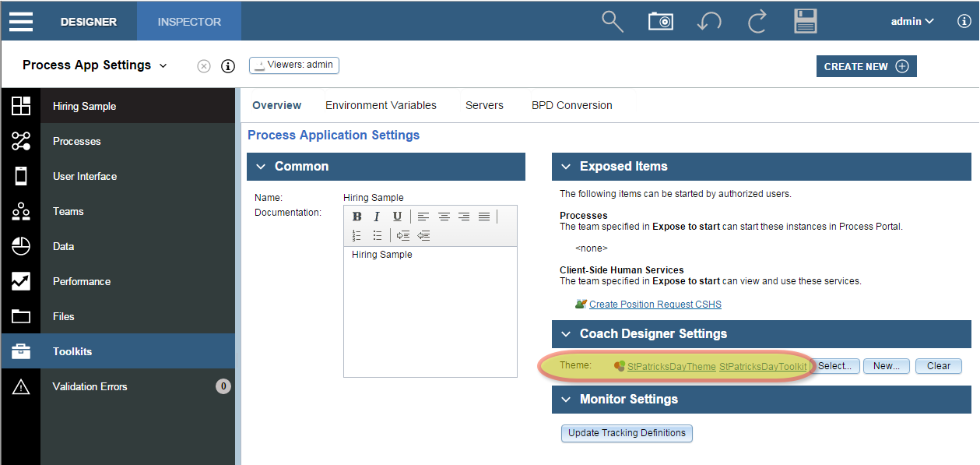Open Create Position Request CSHS link
Image resolution: width=980 pixels, height=465 pixels.
[x=655, y=305]
